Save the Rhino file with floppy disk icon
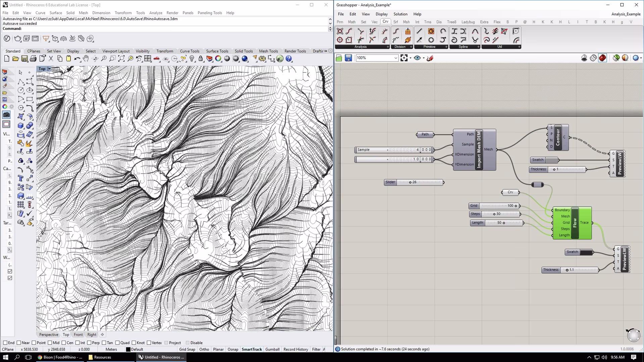Viewport: 644px width, 362px height. [x=24, y=59]
